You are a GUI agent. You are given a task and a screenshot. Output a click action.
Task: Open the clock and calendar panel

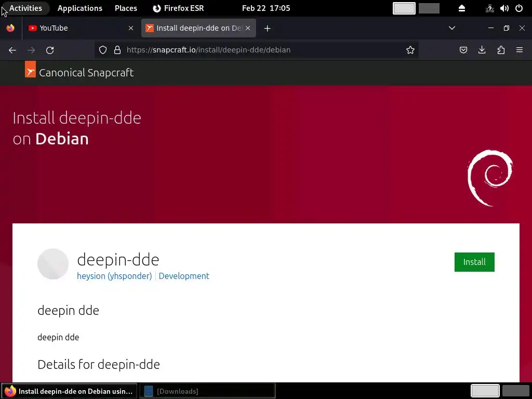click(266, 8)
